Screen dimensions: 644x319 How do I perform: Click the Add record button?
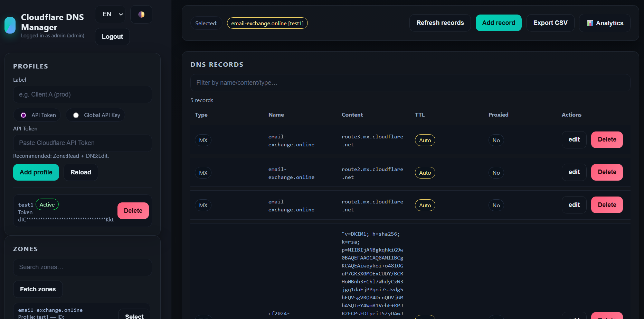coord(499,23)
